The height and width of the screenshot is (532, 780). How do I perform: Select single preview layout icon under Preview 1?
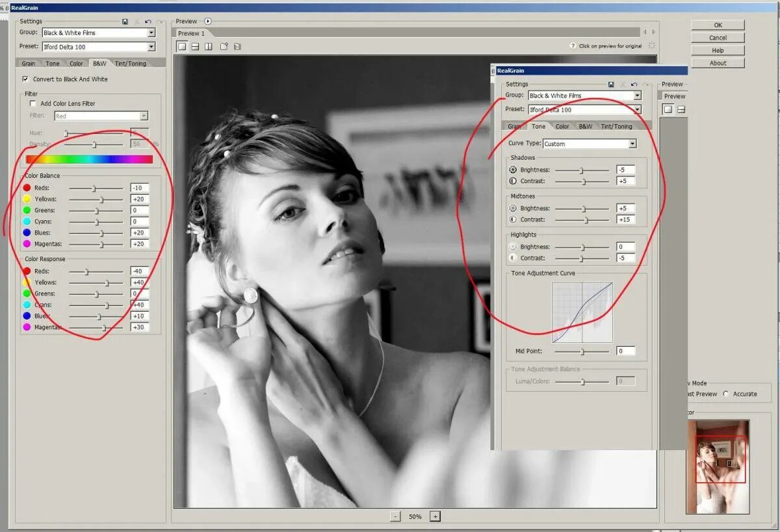[182, 46]
